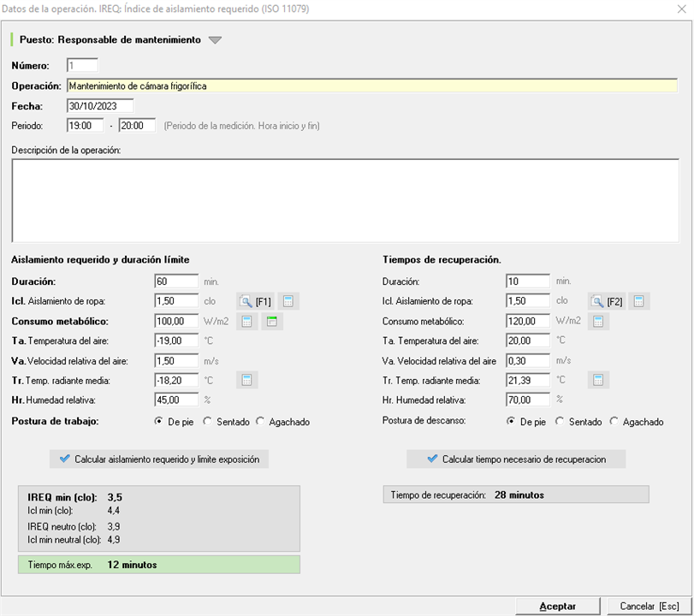Screen dimensions: 694x616
Task: Select De pie for Postura de descanso
Action: tap(512, 422)
